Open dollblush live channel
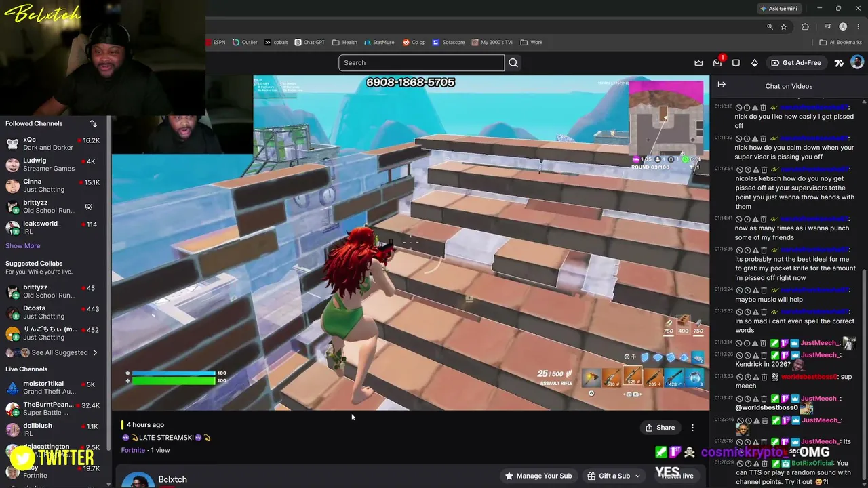The height and width of the screenshot is (488, 868). click(x=53, y=430)
